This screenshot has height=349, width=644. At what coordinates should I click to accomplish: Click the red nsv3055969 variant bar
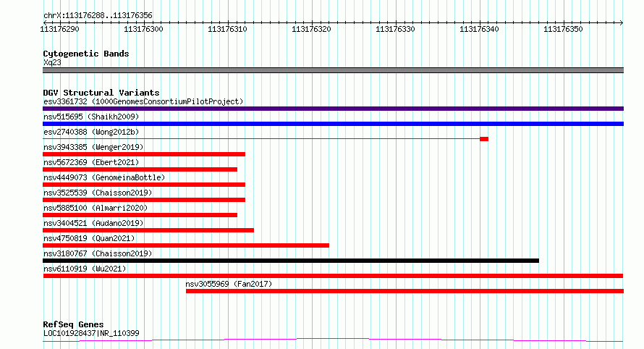[404, 291]
